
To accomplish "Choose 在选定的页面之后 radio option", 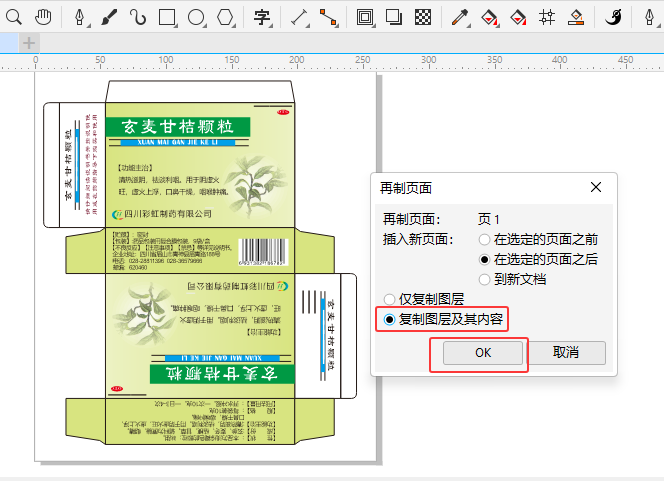I will coord(538,259).
